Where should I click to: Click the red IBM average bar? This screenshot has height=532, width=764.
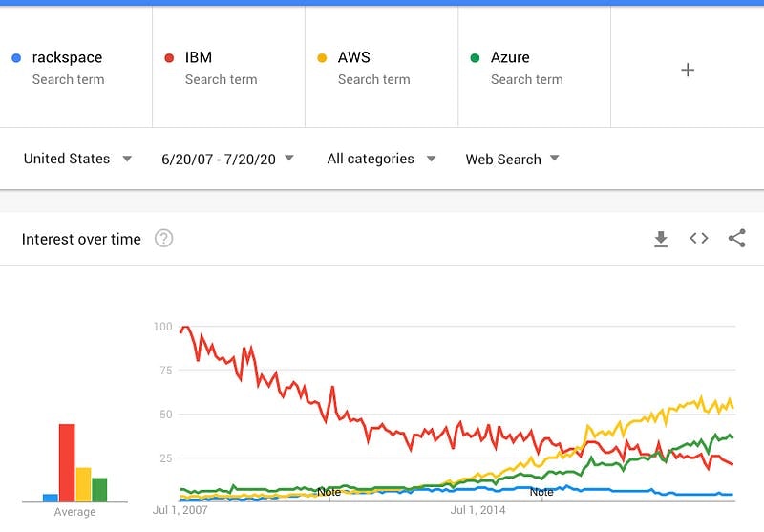[67, 463]
